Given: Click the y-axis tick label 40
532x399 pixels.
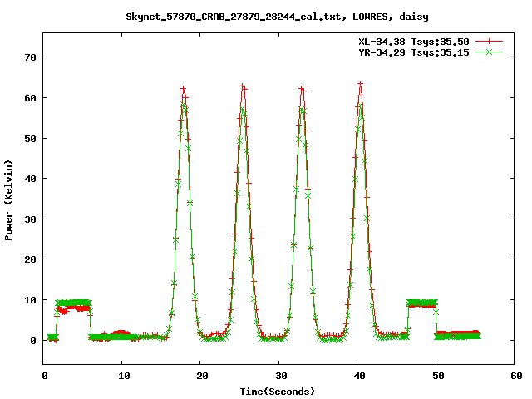Looking at the screenshot, I should [x=30, y=179].
